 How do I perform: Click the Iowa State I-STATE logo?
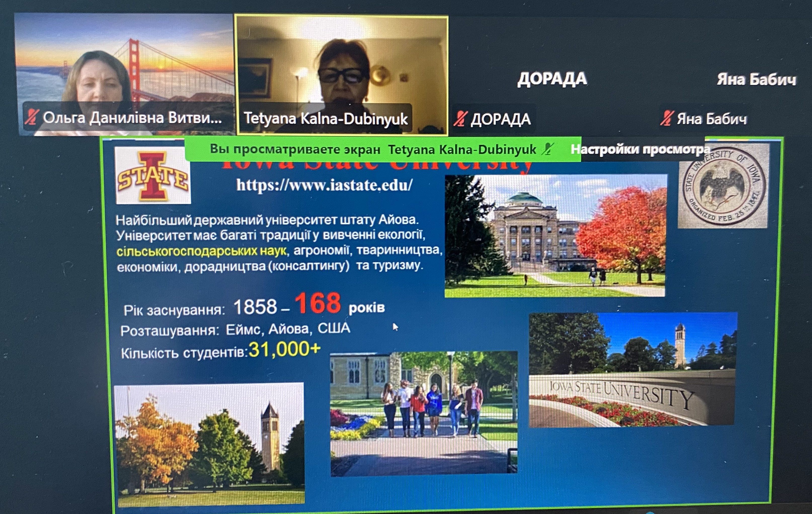click(x=153, y=176)
